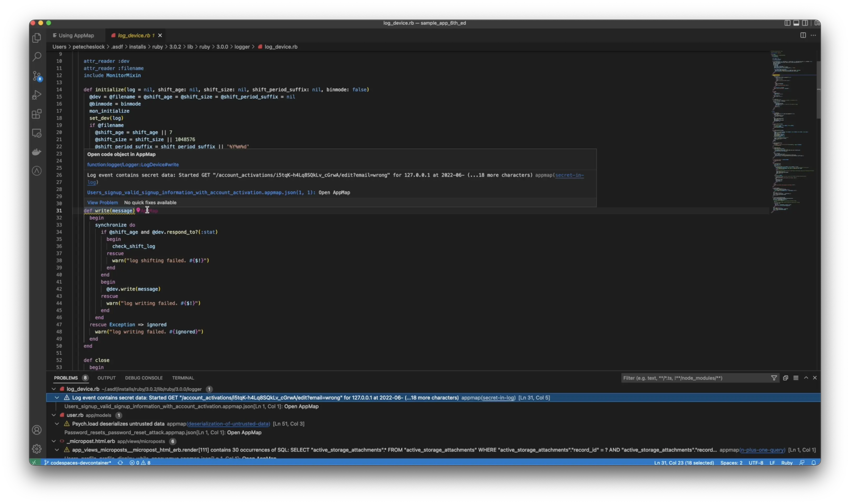The height and width of the screenshot is (504, 850).
Task: Open the Search view in activity bar
Action: click(x=37, y=56)
